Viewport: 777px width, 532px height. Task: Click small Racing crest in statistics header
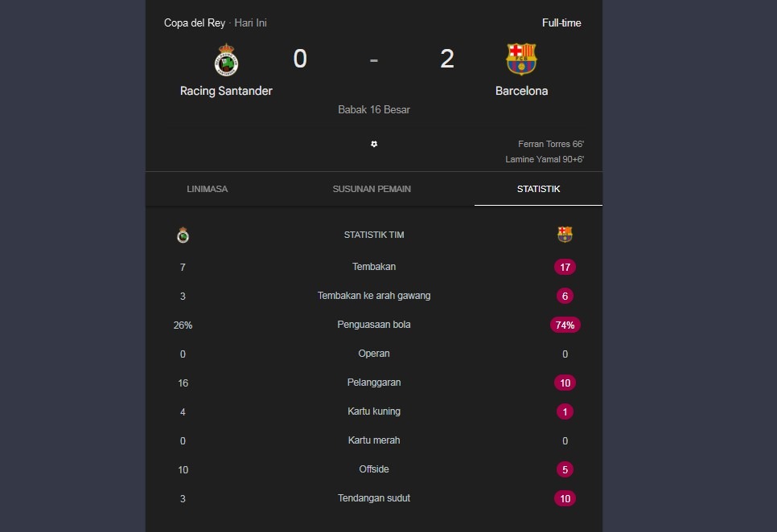click(183, 235)
